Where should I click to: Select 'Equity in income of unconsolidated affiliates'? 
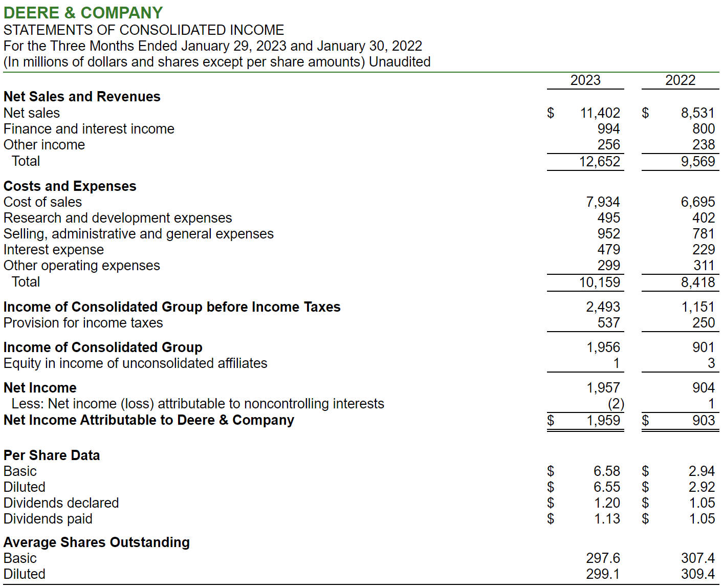pyautogui.click(x=136, y=363)
